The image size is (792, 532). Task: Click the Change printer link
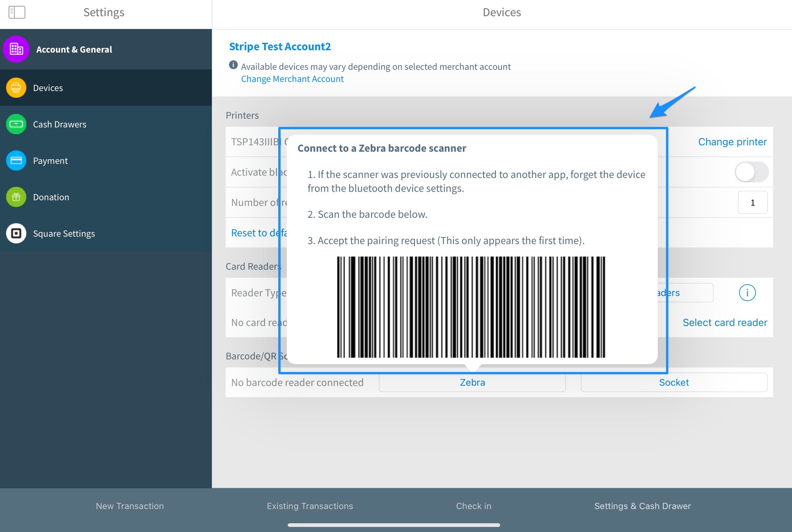(732, 142)
